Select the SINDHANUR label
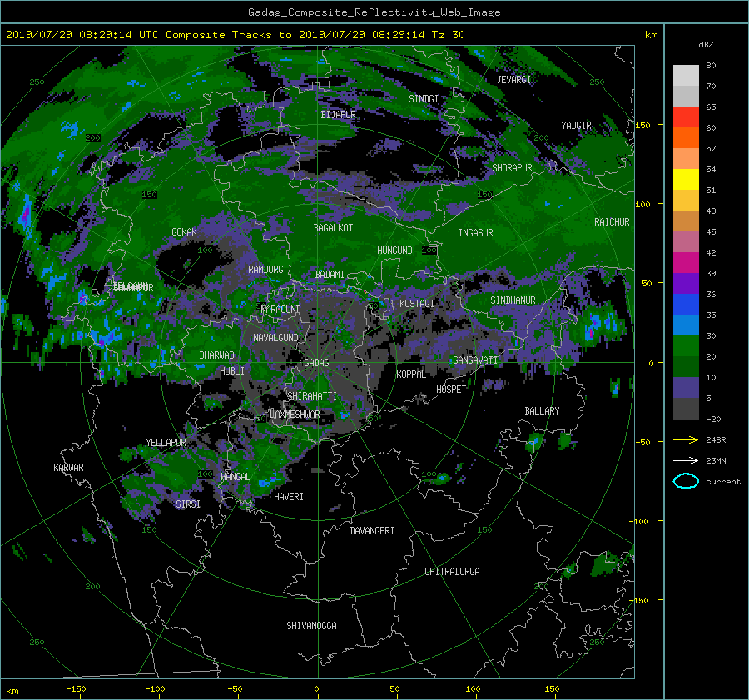The width and height of the screenshot is (749, 700). tap(513, 300)
